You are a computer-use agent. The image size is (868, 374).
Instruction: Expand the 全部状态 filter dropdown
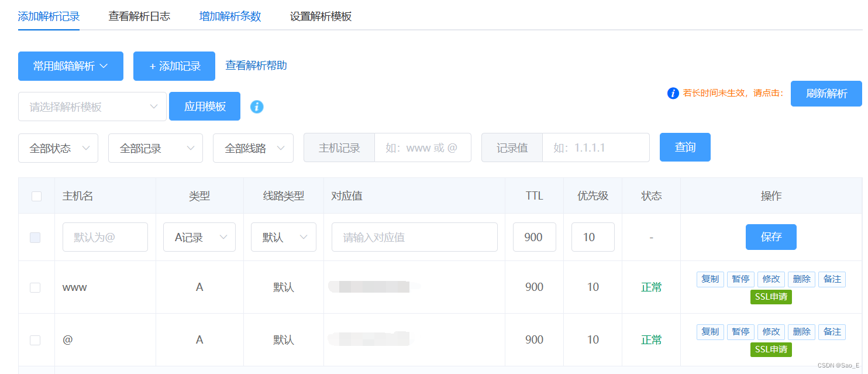(58, 147)
